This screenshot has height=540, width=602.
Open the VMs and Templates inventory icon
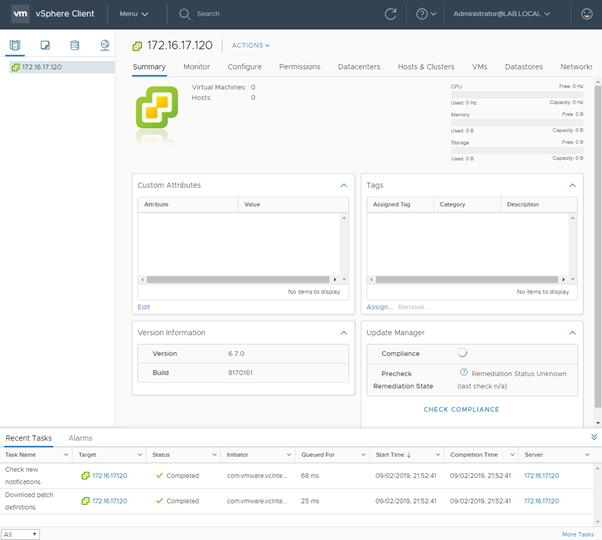(x=45, y=45)
